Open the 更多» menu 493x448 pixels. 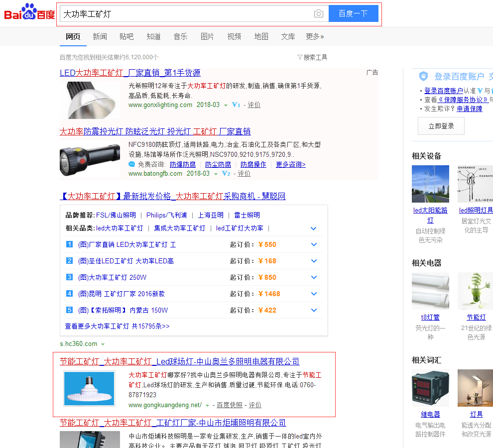click(315, 36)
